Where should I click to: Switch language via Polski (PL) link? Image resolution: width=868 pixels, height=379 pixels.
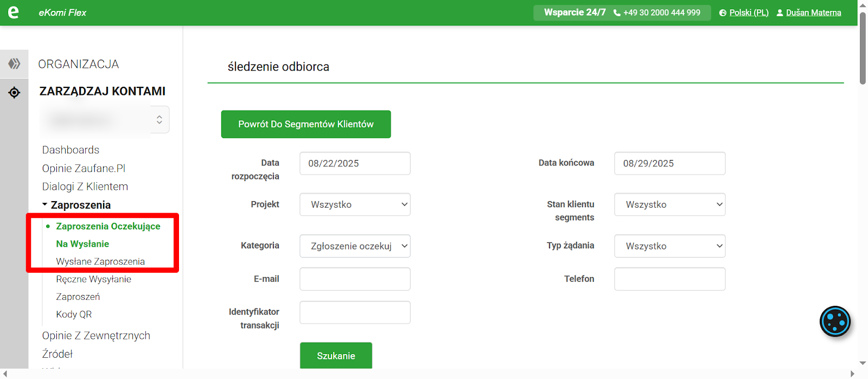(x=749, y=13)
